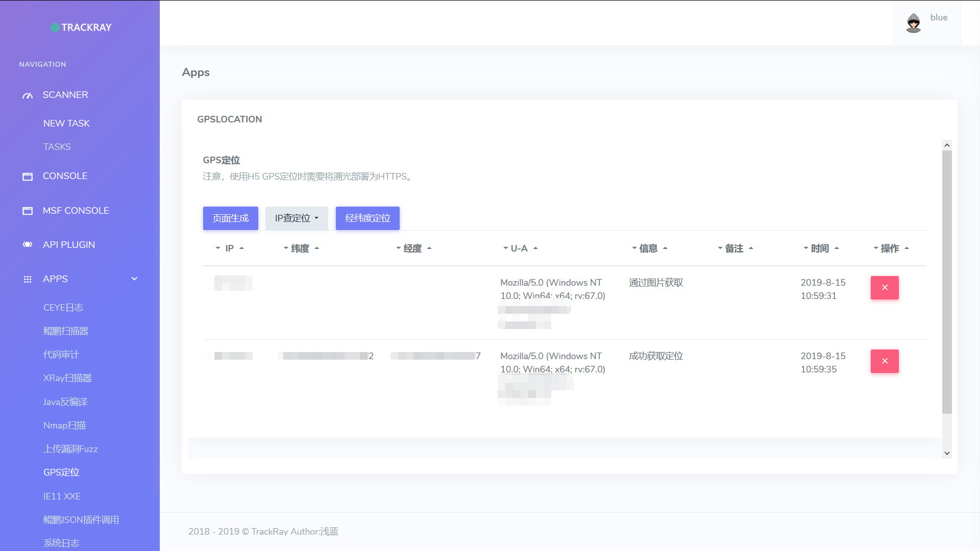Screen dimensions: 980x551
Task: Sort the table by 时间 column
Action: (820, 248)
